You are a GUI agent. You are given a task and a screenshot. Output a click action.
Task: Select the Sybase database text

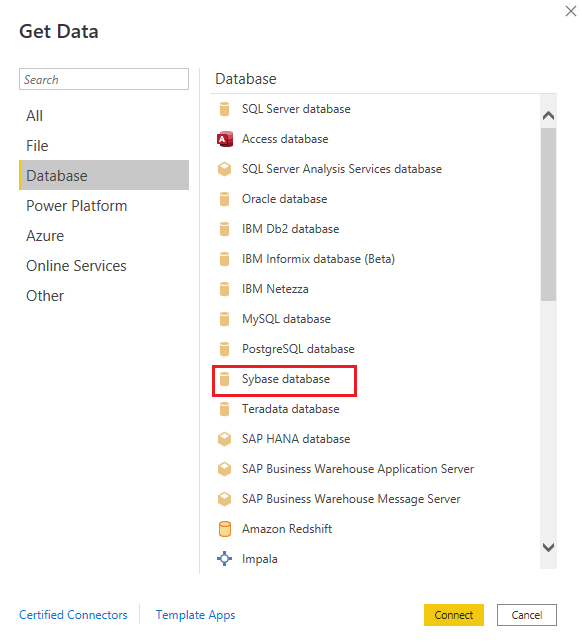click(x=286, y=379)
